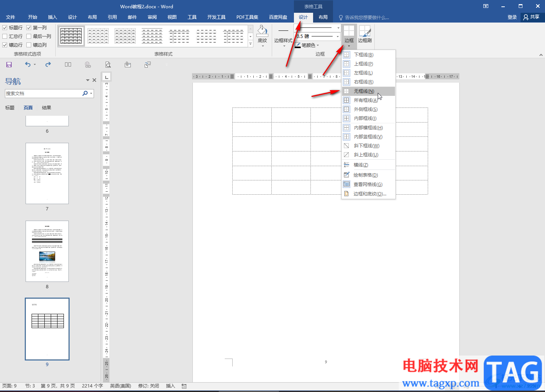This screenshot has height=392, width=545.
Task: Open the search options dropdown in navigation
Action: coord(91,94)
